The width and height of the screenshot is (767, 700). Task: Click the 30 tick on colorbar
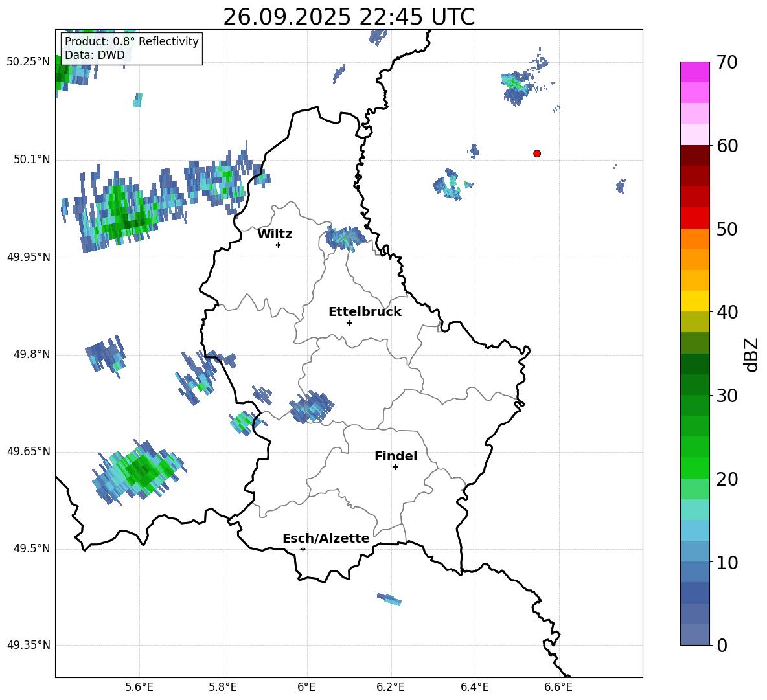click(x=727, y=396)
